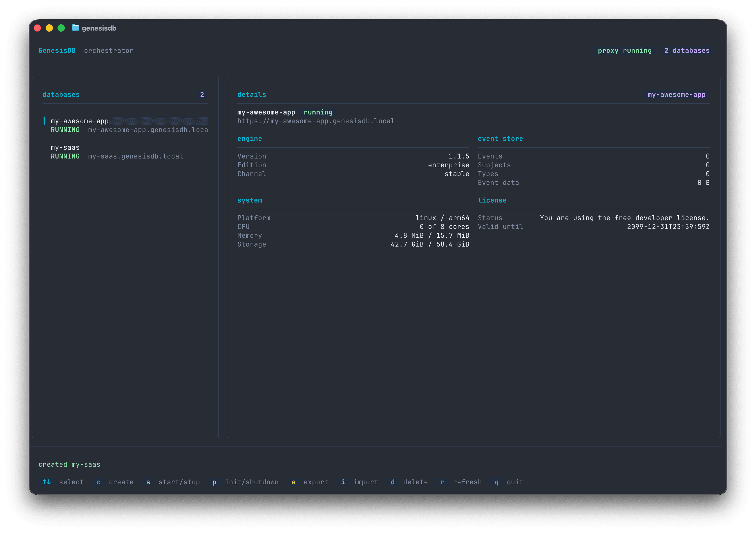The image size is (756, 533).
Task: Click the up/down arrows select key hint
Action: [46, 482]
